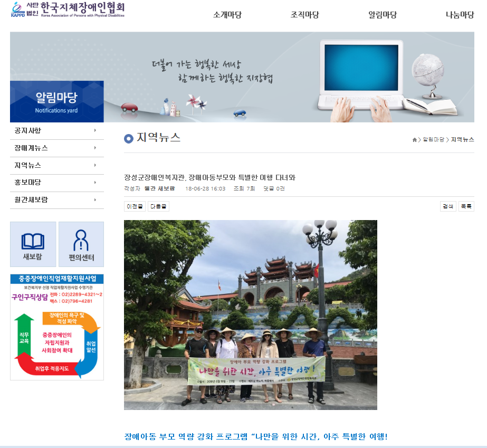Select 지역뉴스 in the sidebar

(x=28, y=165)
